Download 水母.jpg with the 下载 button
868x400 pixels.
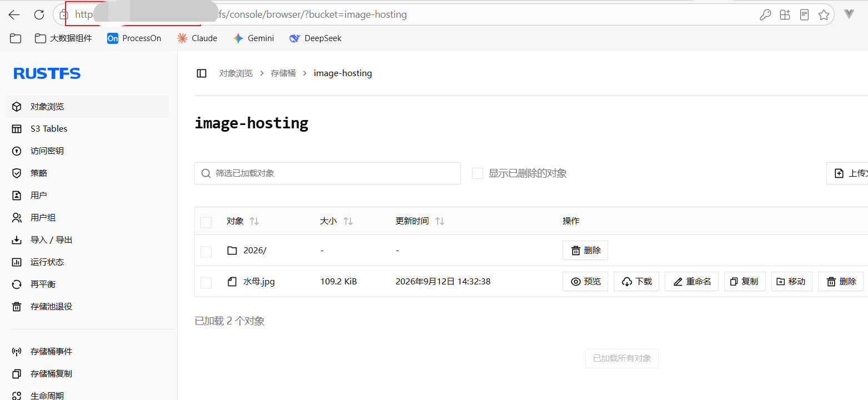(636, 282)
